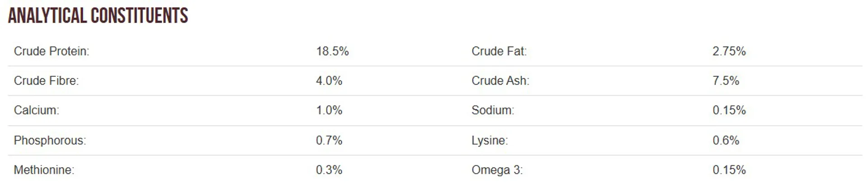
Task: Select the Crude Ash label
Action: tap(500, 80)
